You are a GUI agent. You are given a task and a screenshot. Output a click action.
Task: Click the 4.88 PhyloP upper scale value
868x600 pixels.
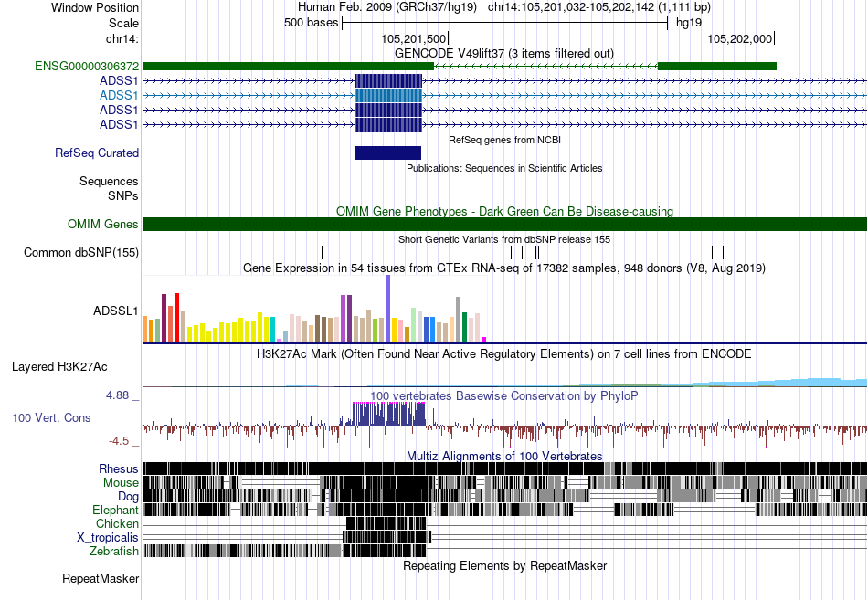117,395
